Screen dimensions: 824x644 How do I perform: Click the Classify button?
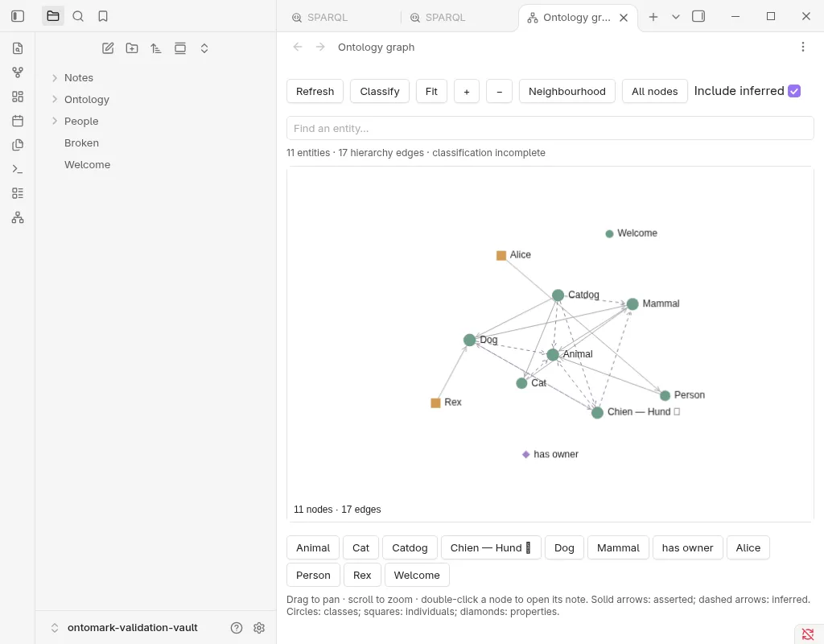coord(380,92)
